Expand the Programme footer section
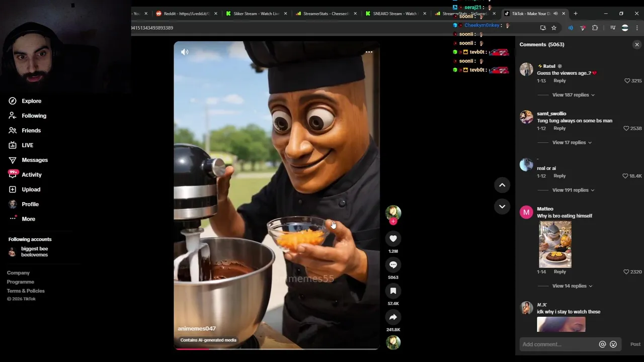Image resolution: width=644 pixels, height=362 pixels. (x=21, y=282)
